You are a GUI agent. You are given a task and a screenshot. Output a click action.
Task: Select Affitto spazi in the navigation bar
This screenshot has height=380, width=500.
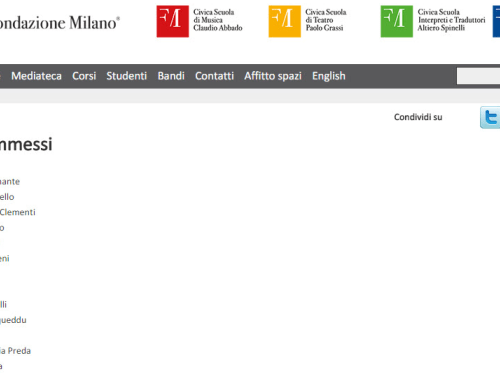(x=273, y=76)
